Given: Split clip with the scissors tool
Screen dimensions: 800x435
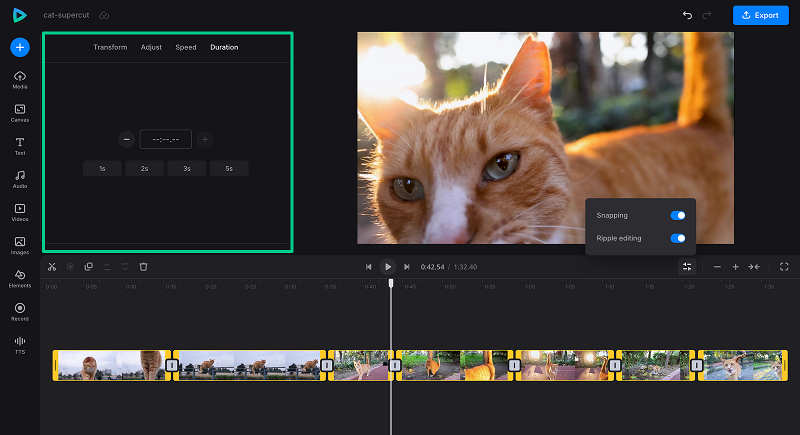Looking at the screenshot, I should point(52,267).
